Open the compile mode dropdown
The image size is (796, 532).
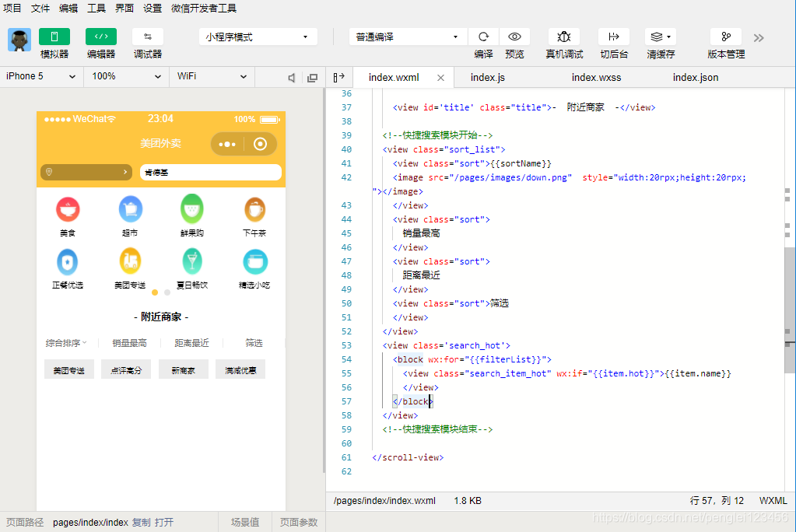[408, 37]
